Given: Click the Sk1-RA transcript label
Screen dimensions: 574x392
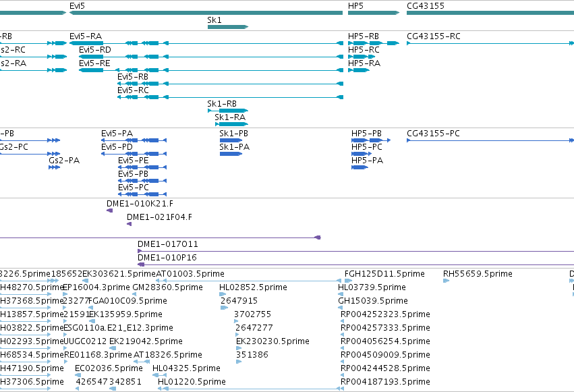Looking at the screenshot, I should click(230, 117).
